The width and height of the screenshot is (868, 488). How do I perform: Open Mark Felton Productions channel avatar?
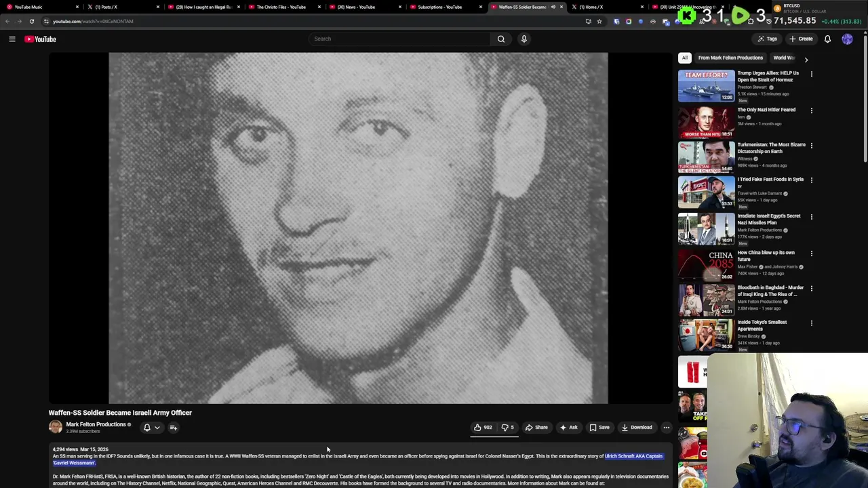point(56,427)
